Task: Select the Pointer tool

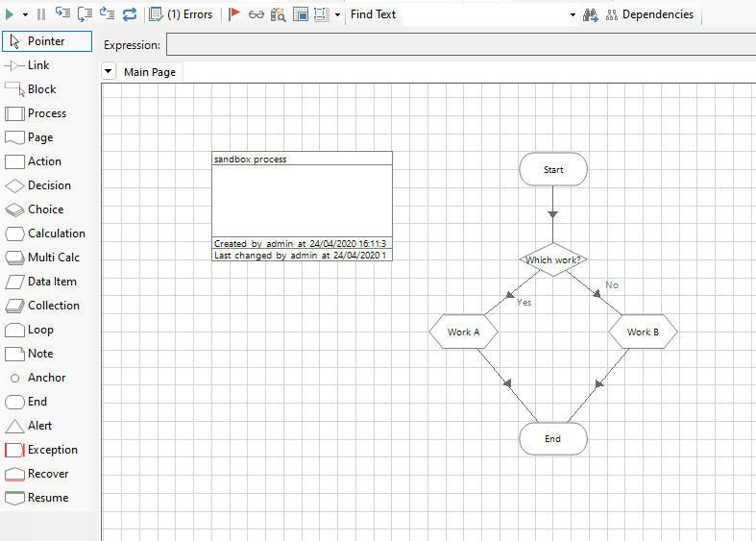Action: (48, 41)
